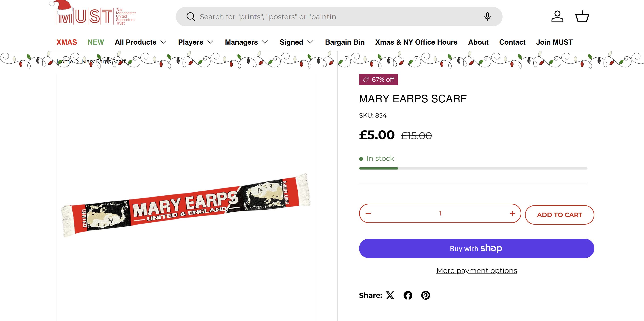Activate voice search microphone icon
This screenshot has height=321, width=644.
[487, 17]
